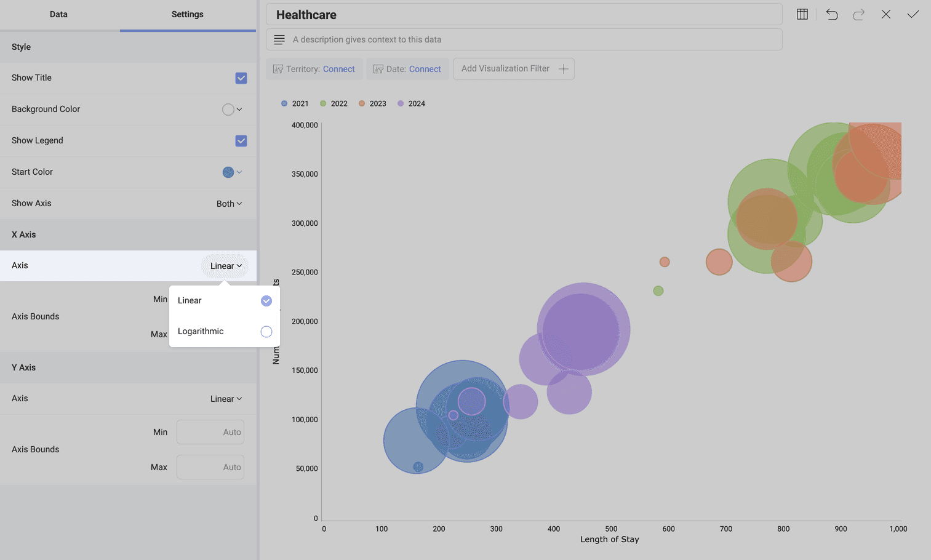Toggle the 2024 legend marker
This screenshot has height=560, width=931.
[x=401, y=103]
